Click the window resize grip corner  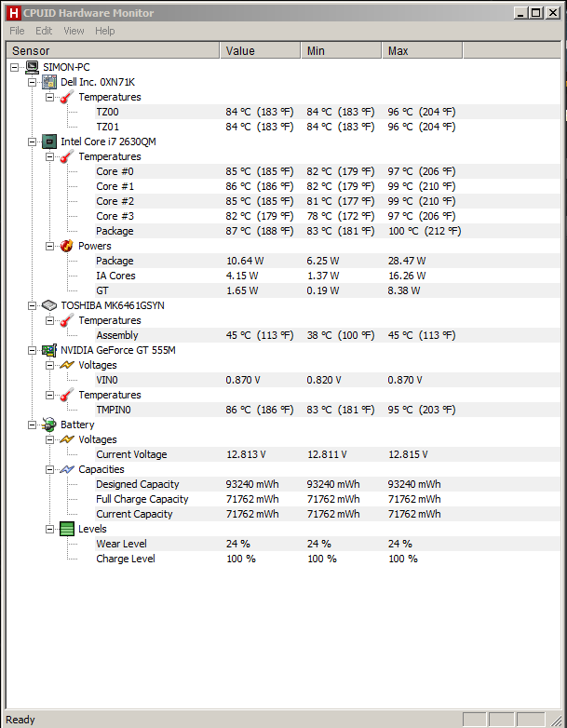tap(556, 720)
